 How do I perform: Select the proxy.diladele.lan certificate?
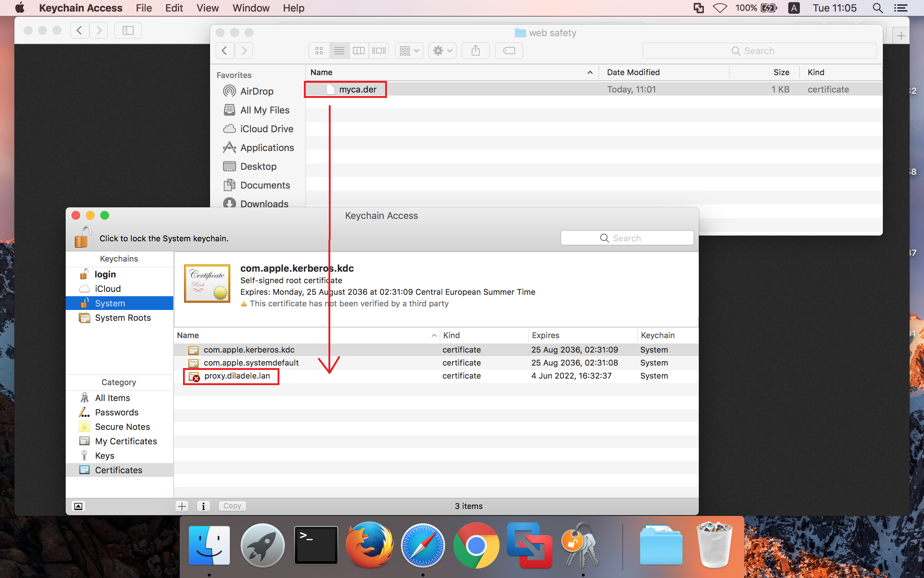(436, 376)
